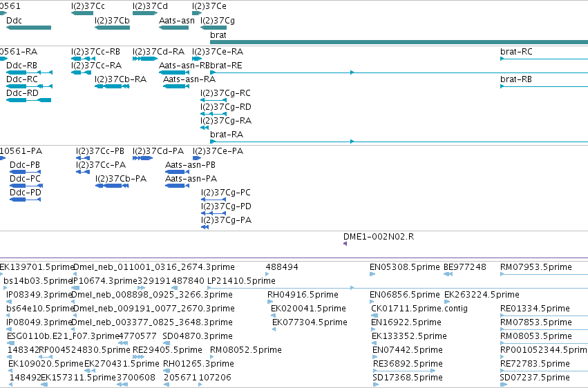This screenshot has width=588, height=388.
Task: Select protein l(2)37Cg-PC
Action: (214, 200)
